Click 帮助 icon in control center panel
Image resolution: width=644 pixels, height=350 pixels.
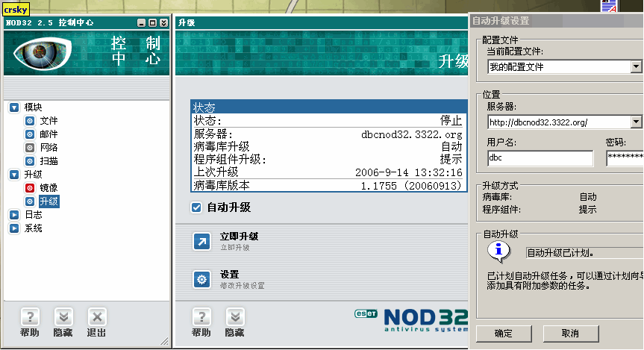coord(30,316)
